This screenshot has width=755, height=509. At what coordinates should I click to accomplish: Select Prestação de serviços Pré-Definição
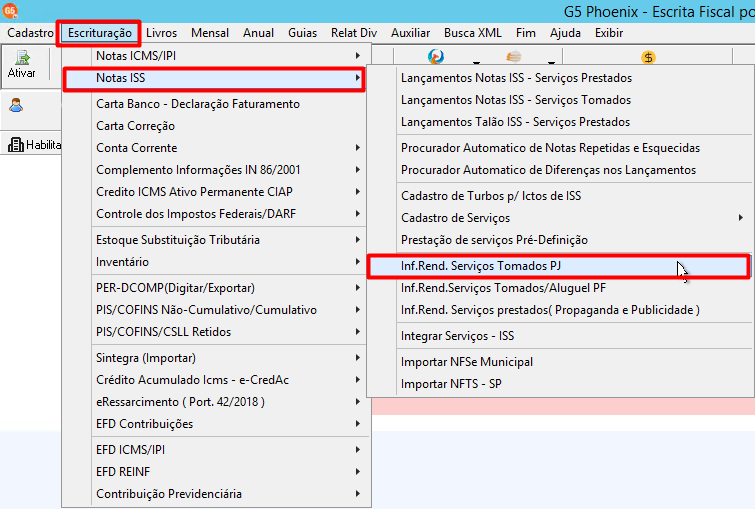point(561,240)
